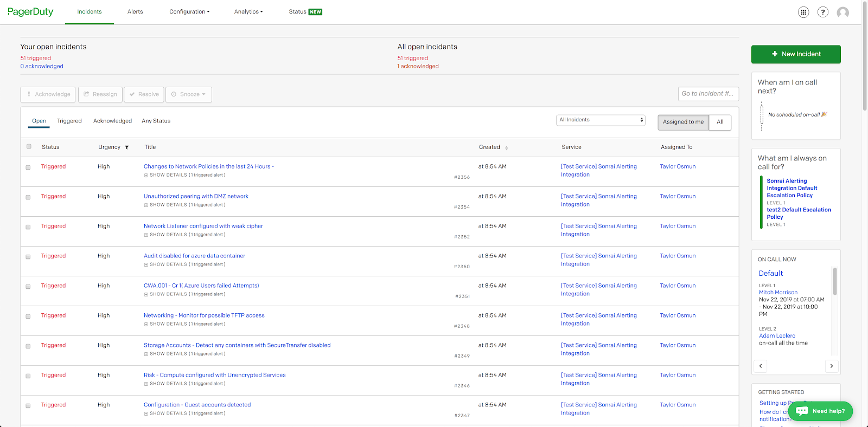Viewport: 868px width, 427px height.
Task: Expand Show Details for Audit disabled incident
Action: [x=184, y=264]
